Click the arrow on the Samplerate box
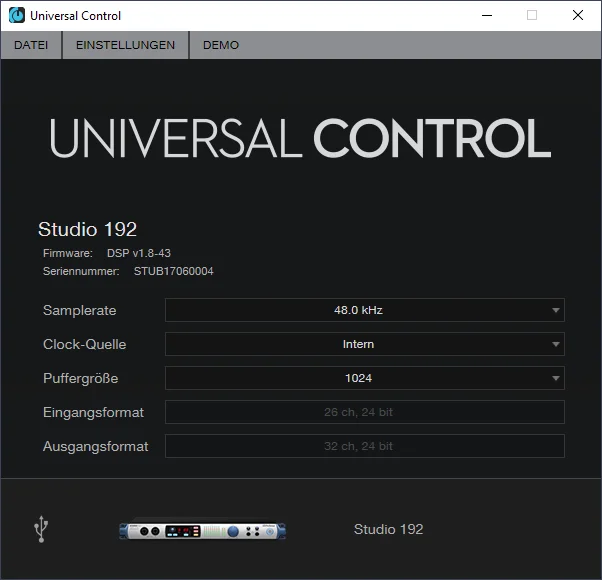The image size is (602, 580). [556, 311]
